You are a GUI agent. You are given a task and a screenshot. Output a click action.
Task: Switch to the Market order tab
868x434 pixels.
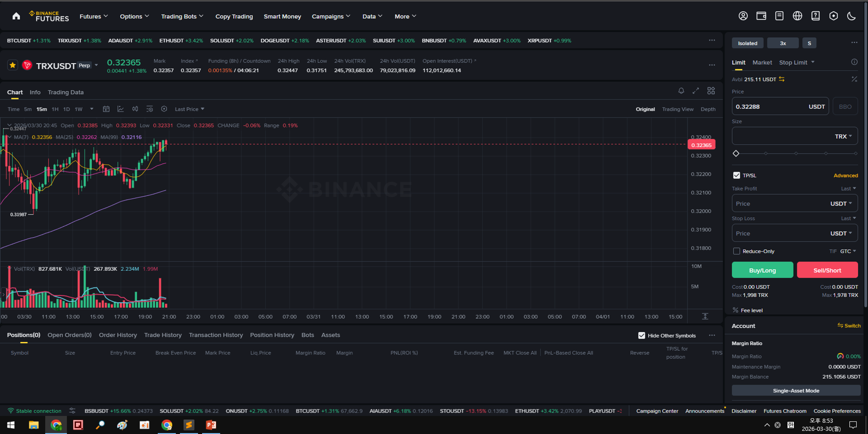(x=762, y=62)
